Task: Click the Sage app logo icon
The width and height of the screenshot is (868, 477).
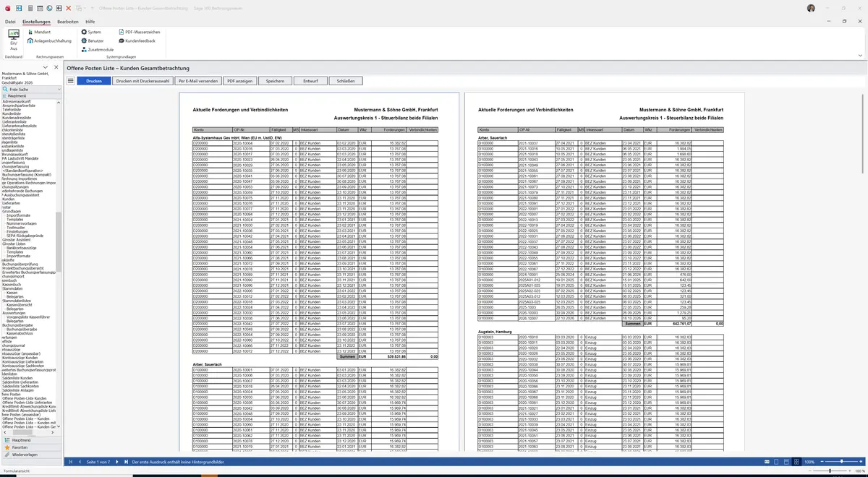Action: [8, 8]
